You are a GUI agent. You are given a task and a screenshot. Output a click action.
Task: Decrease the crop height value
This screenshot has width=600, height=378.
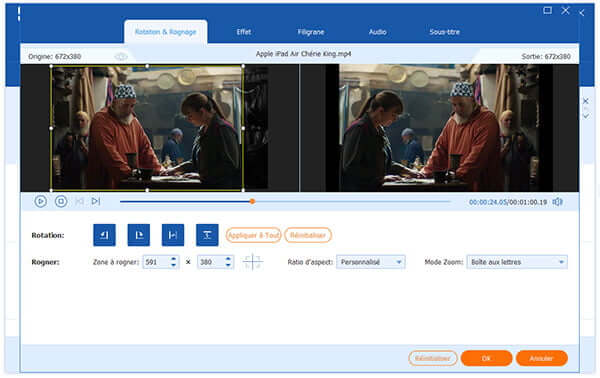228,265
